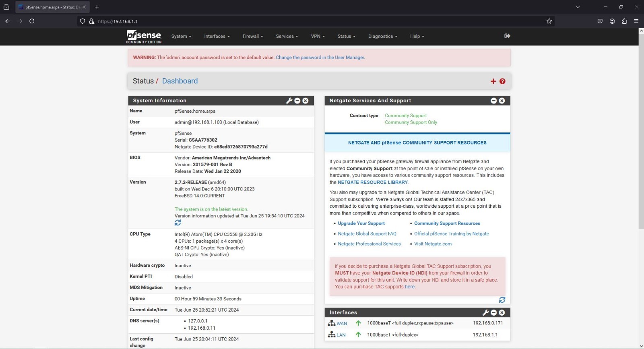Image resolution: width=644 pixels, height=349 pixels.
Task: Expand the Diagnostics dropdown menu
Action: coord(382,36)
